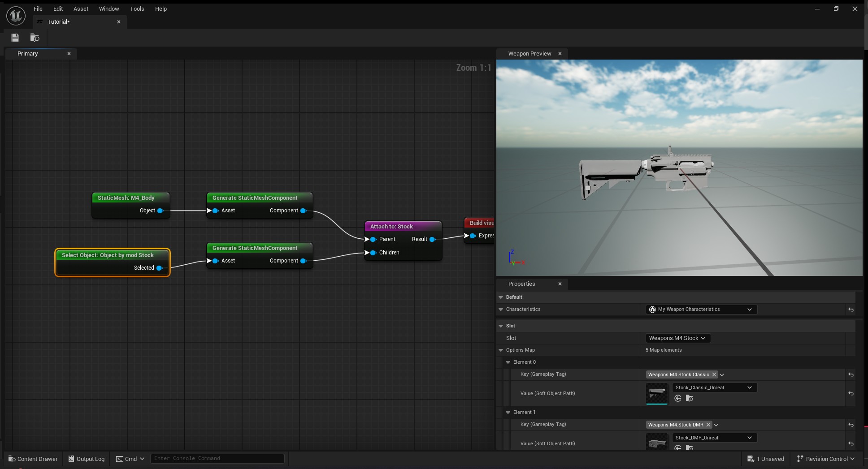Screen dimensions: 868x469
Task: Reset Element 1 Key to its default
Action: point(851,425)
